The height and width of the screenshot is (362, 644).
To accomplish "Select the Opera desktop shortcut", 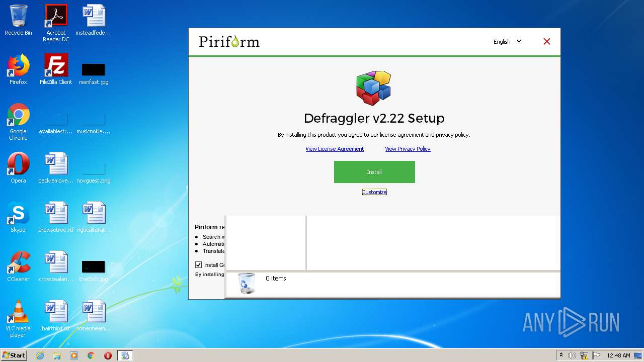I will pyautogui.click(x=18, y=168).
